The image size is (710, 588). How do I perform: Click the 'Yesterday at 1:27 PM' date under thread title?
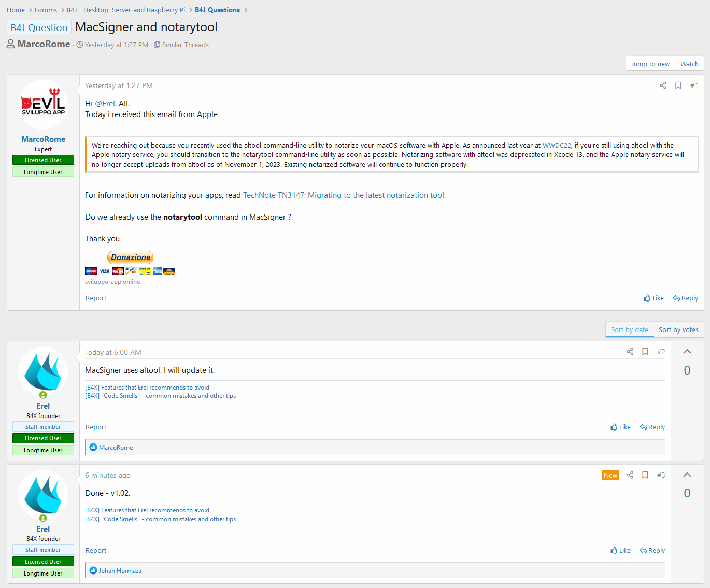coord(117,45)
